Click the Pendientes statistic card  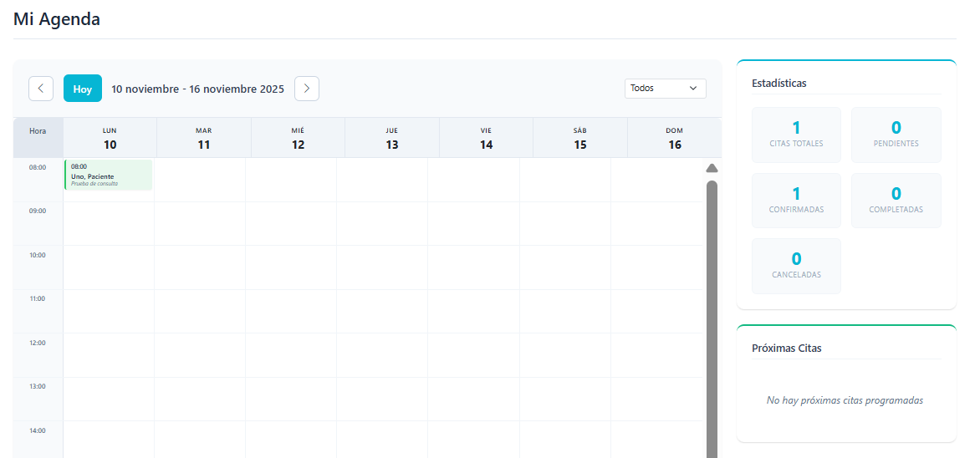coord(896,135)
